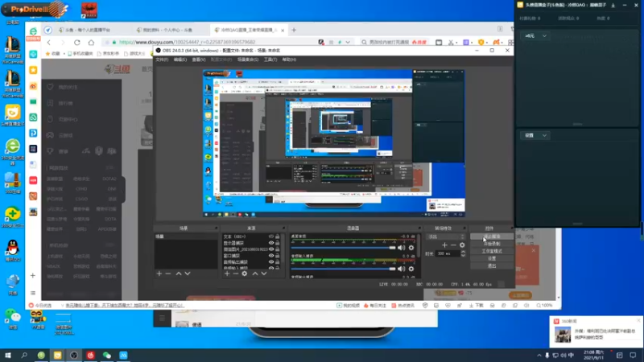Viewport: 644px width, 362px height.
Task: Open transition properties gear icon
Action: click(462, 245)
